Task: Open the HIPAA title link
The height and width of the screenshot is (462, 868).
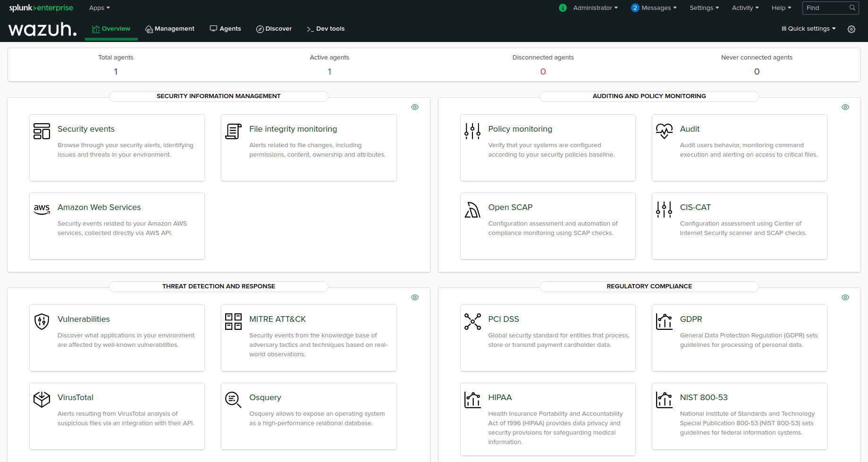Action: (500, 397)
